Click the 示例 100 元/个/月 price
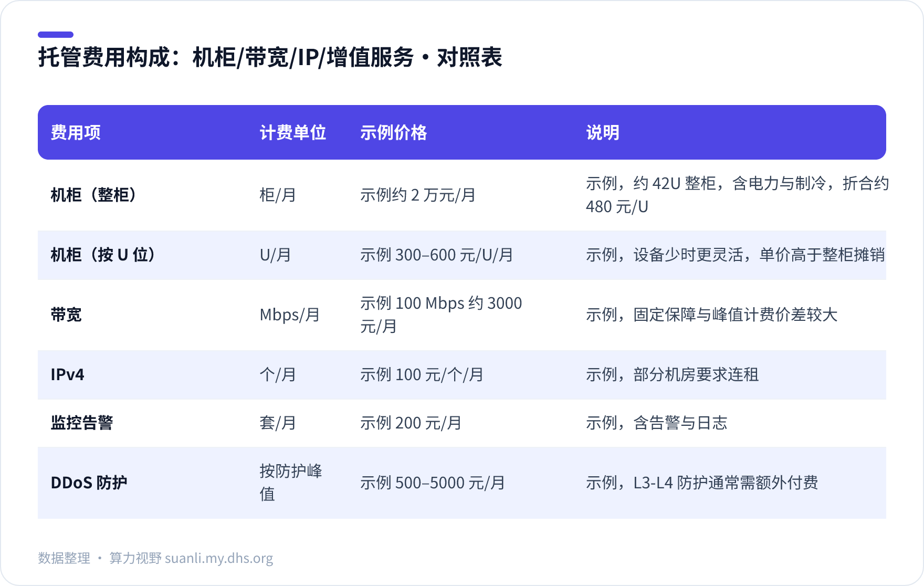Screen dimensions: 924x586 pyautogui.click(x=422, y=374)
